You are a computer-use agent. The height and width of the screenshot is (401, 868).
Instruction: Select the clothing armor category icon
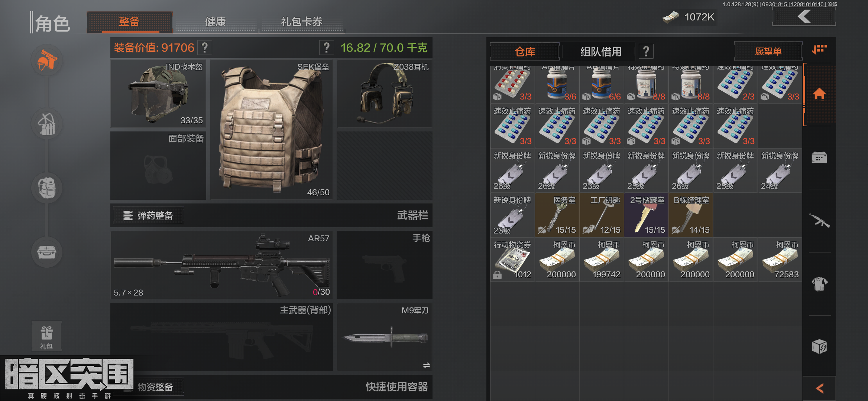(x=819, y=284)
